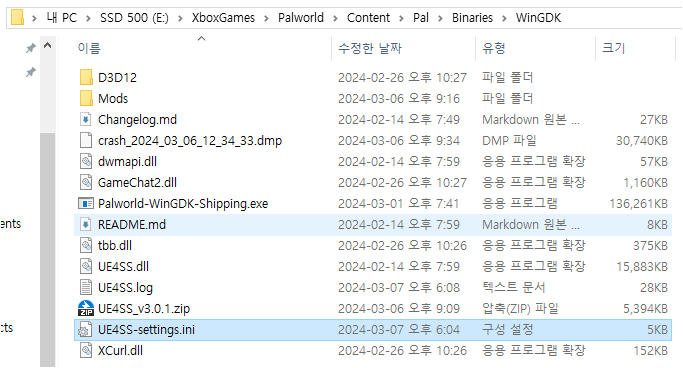Open dropdown chevron after Binaries breadcrumb
Screen dimensions: 683x368
pos(504,18)
